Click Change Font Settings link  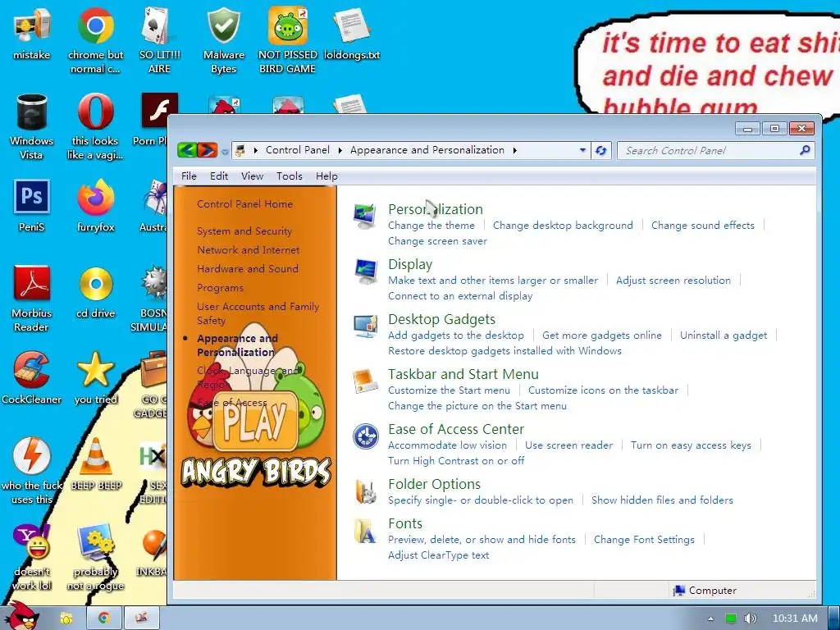[644, 540]
